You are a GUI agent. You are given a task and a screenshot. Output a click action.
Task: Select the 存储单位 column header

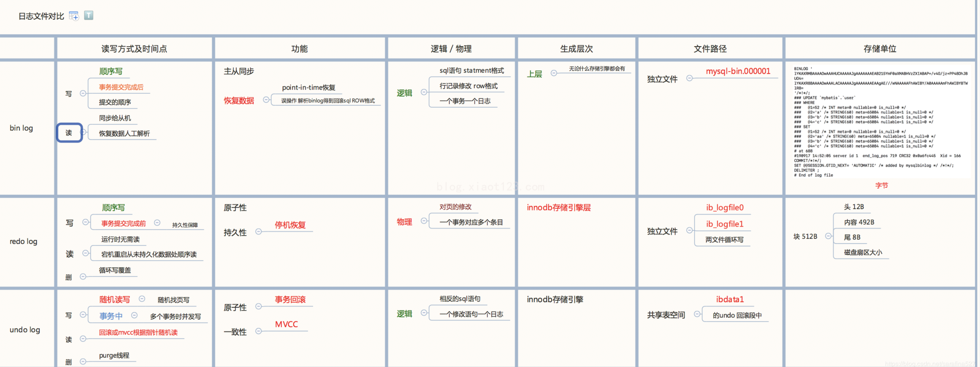pos(880,49)
